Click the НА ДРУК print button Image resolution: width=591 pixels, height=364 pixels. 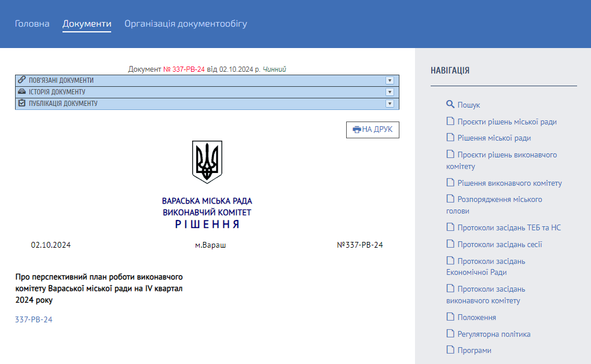point(372,130)
